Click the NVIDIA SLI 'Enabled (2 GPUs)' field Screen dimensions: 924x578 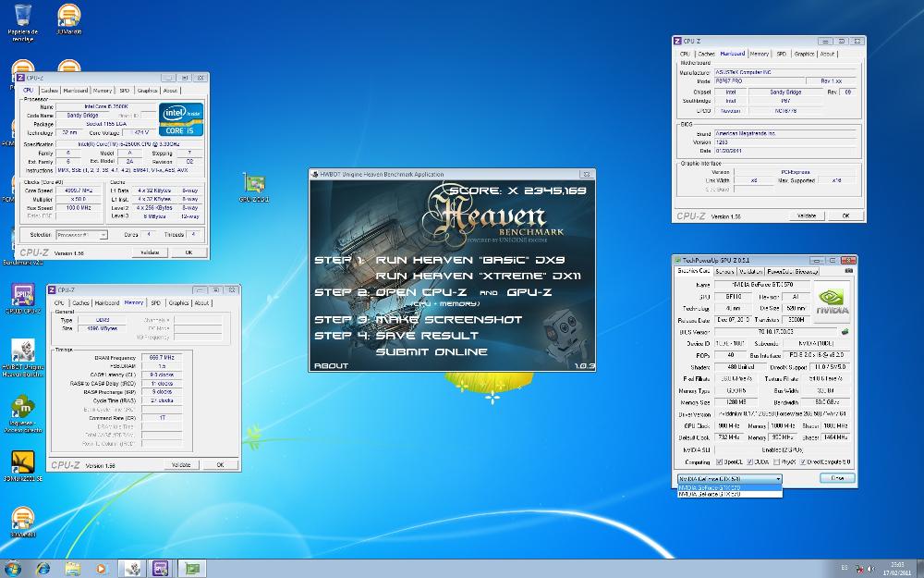coord(782,450)
